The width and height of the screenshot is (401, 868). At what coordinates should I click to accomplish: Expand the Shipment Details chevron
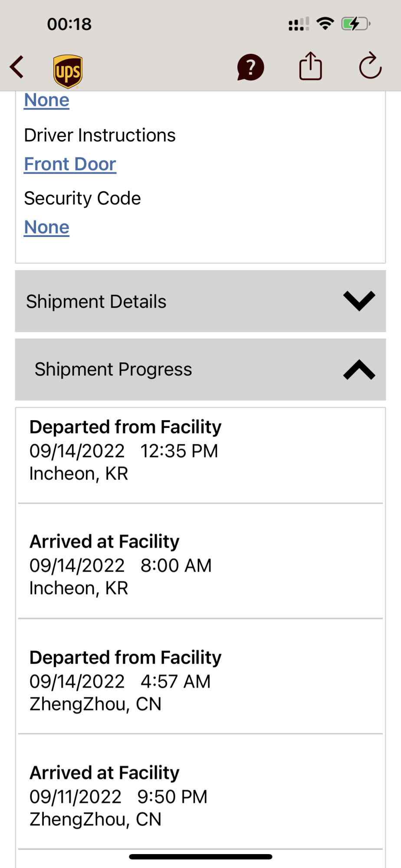(x=359, y=301)
